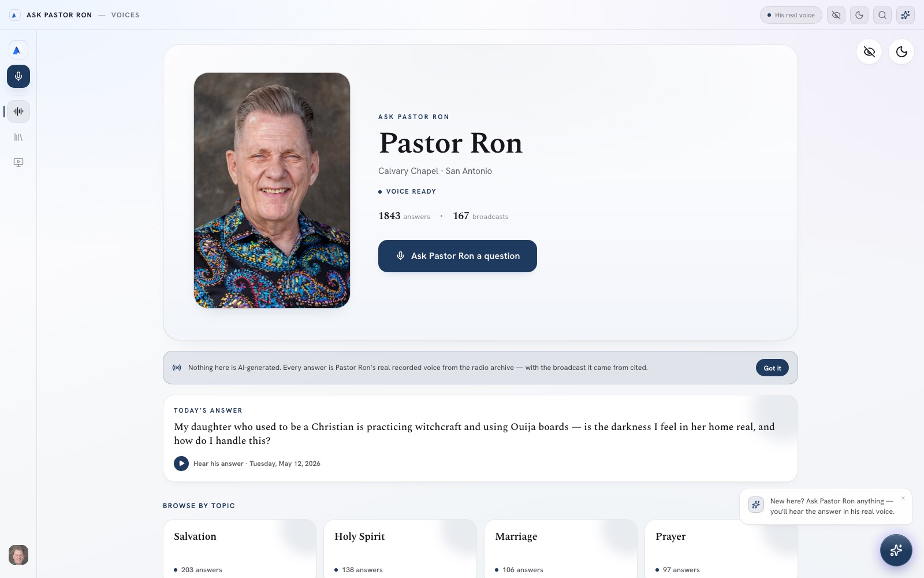Click the search icon in the top bar
Screen dimensions: 924x578
pos(882,15)
